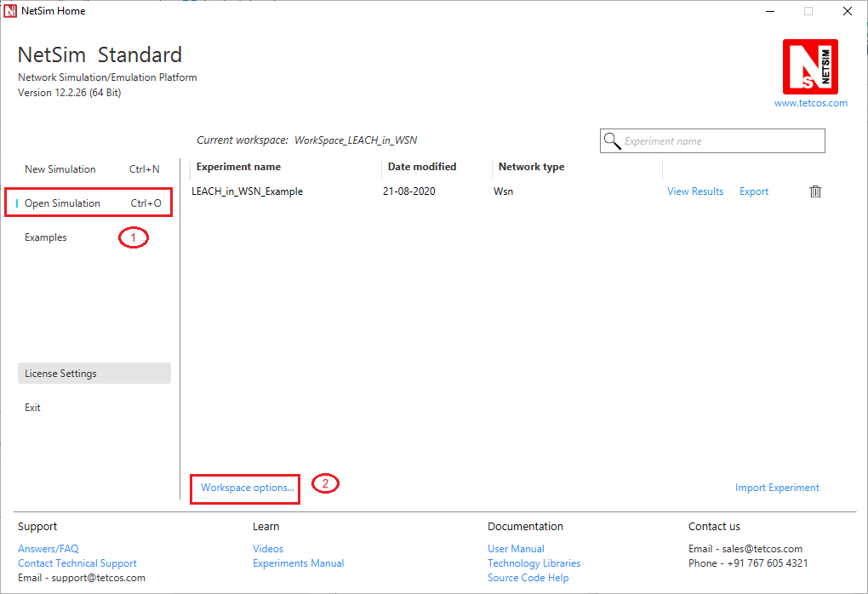
Task: Open Workspace options link
Action: click(x=248, y=488)
